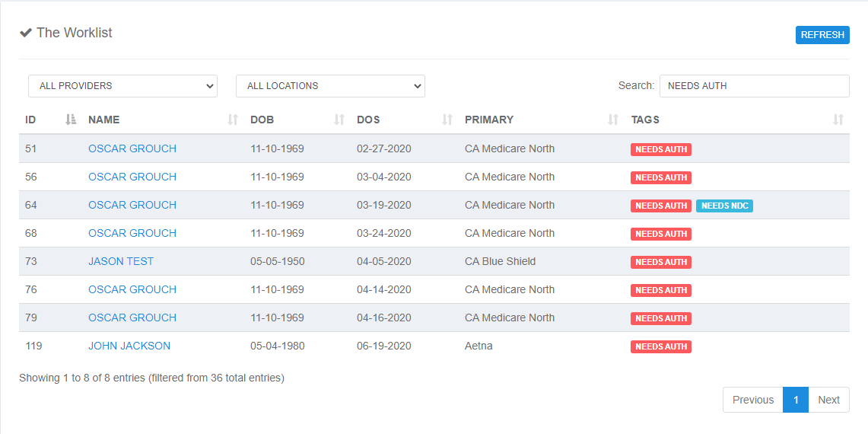Click DOS value 06-19-2020

click(384, 346)
